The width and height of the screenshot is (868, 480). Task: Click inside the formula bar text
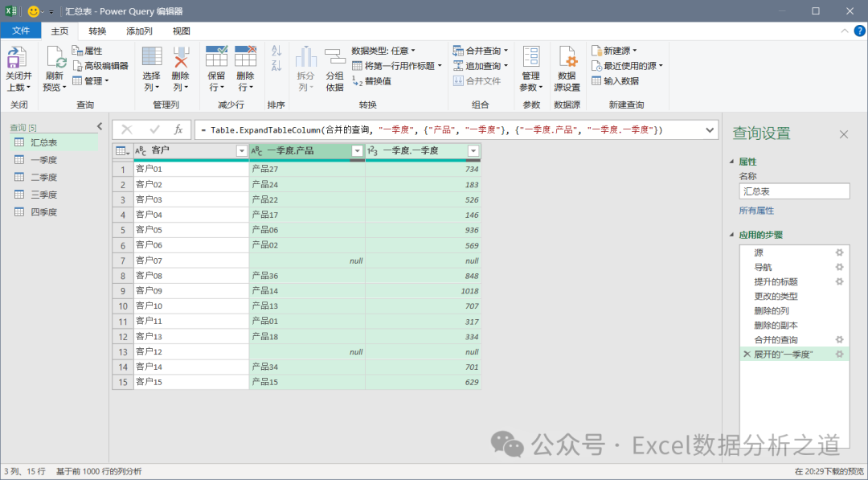click(x=432, y=130)
